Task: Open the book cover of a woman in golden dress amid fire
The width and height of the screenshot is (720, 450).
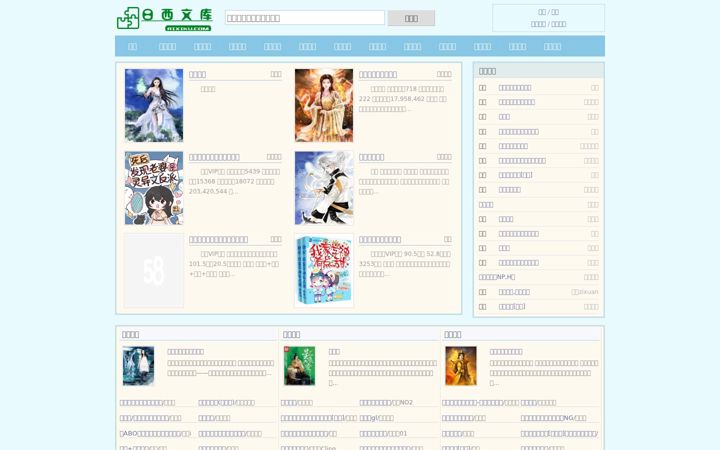Action: click(324, 105)
